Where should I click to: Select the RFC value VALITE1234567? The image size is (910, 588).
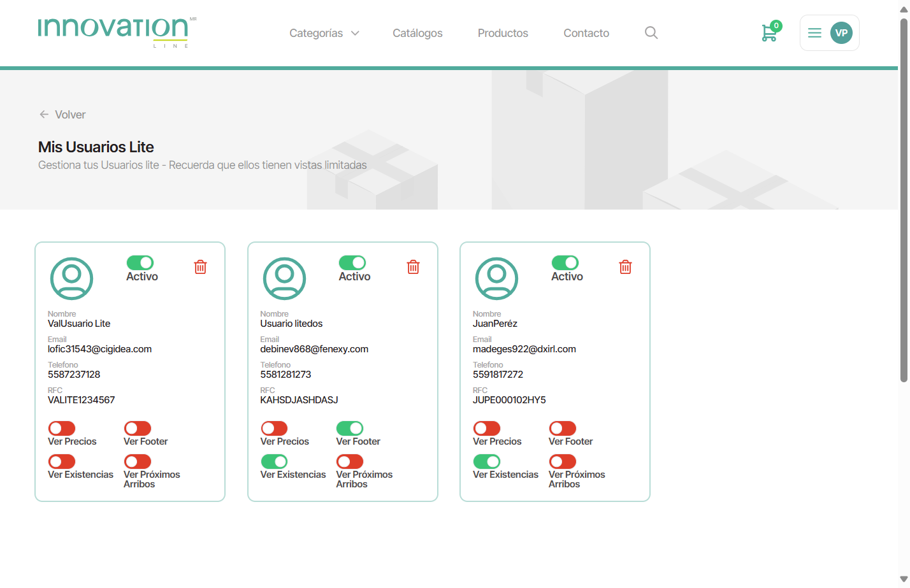click(82, 400)
